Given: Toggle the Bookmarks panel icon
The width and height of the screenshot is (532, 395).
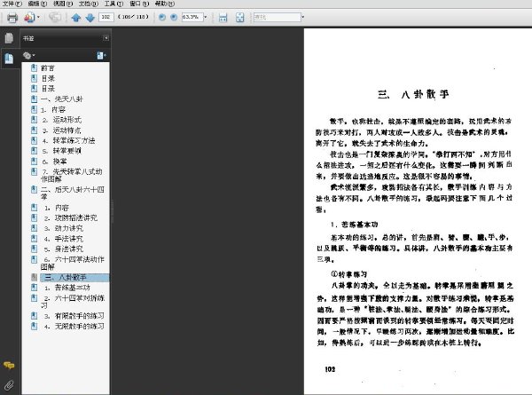Looking at the screenshot, I should tap(9, 59).
